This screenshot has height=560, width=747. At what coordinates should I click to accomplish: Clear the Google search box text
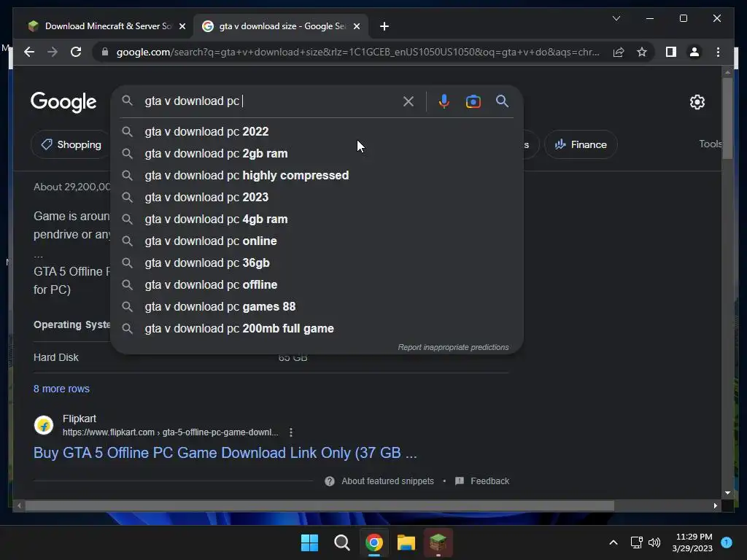coord(409,101)
